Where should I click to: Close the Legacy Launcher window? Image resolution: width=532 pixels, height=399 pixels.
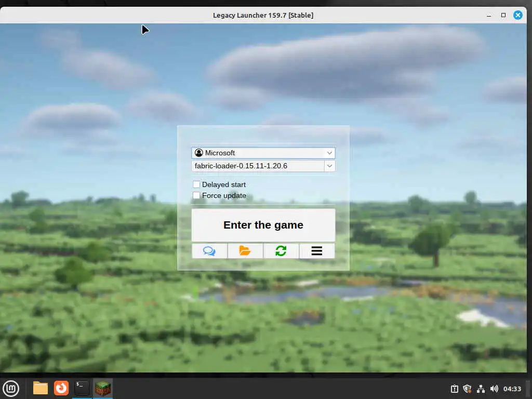click(x=518, y=15)
